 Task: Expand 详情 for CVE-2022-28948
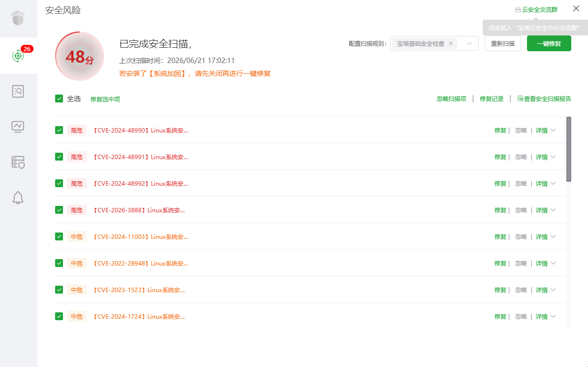[x=546, y=264]
